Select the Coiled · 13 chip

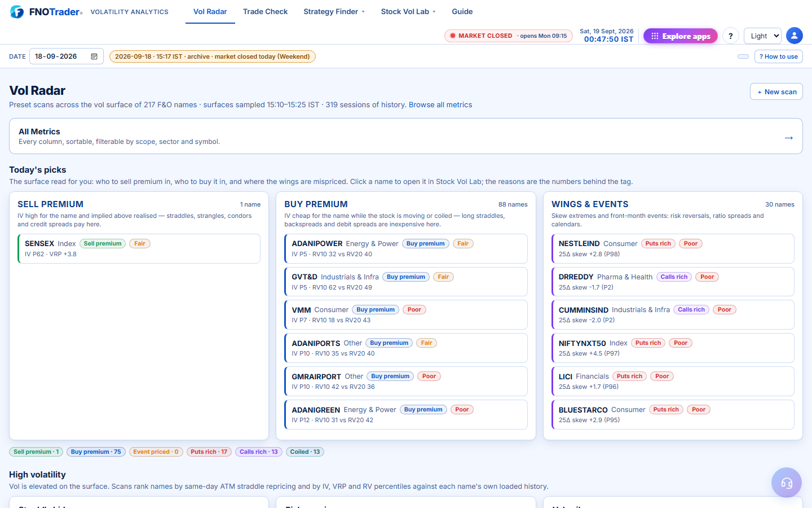(x=305, y=452)
